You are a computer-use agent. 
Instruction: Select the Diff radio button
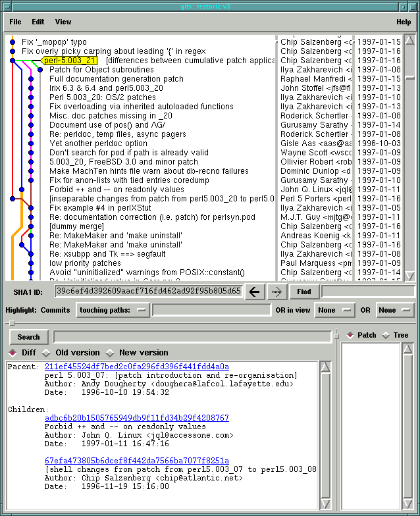click(13, 353)
